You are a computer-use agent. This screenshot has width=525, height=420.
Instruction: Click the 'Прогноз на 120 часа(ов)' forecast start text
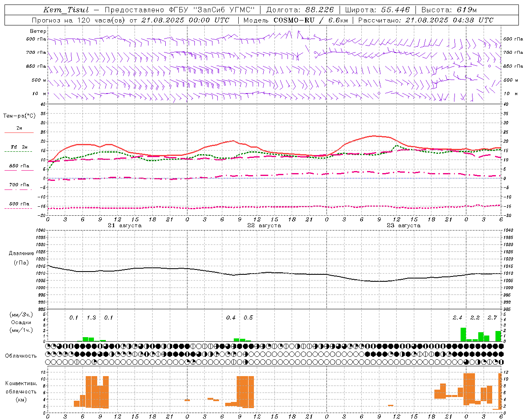pyautogui.click(x=78, y=20)
